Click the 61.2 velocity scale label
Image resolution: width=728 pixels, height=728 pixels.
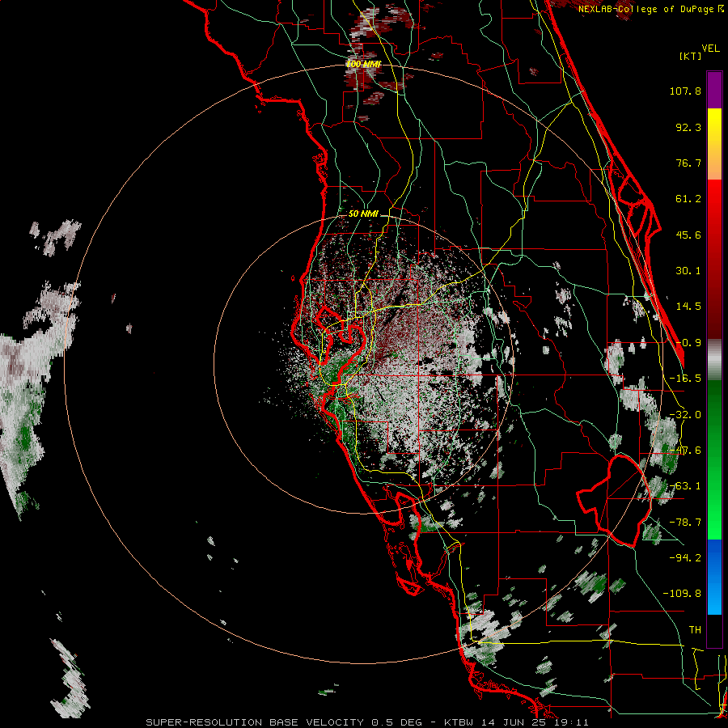click(688, 199)
